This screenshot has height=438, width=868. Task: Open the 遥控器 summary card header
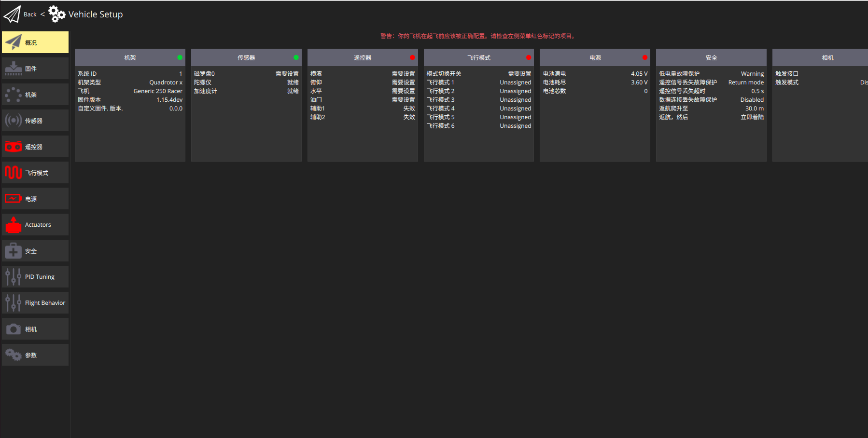[363, 57]
